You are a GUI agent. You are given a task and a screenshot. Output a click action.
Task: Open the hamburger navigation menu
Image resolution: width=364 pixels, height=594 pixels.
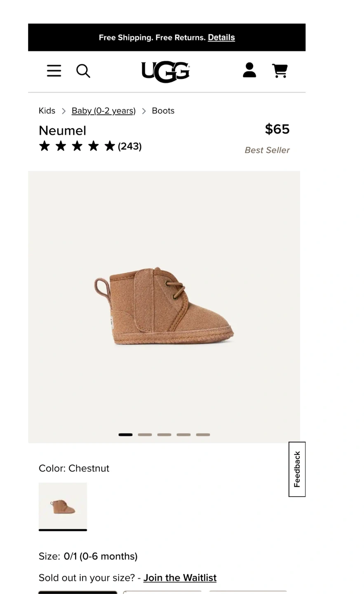click(54, 71)
